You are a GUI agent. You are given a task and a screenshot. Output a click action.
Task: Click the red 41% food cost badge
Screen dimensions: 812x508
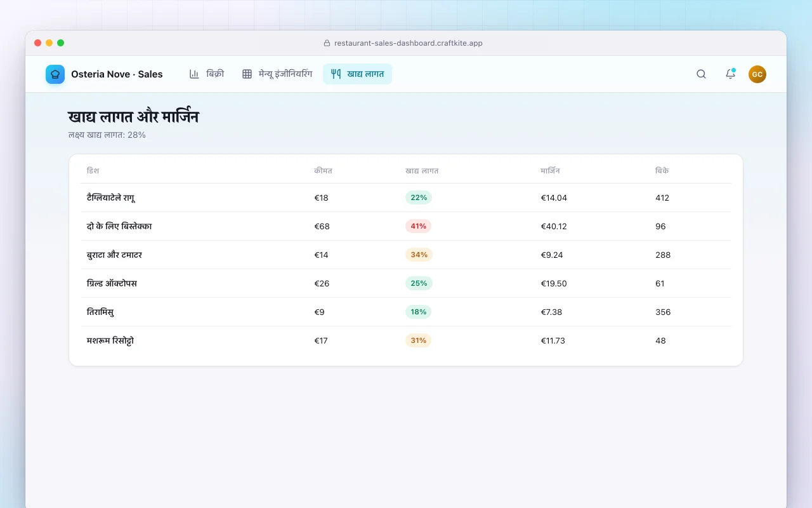click(419, 226)
